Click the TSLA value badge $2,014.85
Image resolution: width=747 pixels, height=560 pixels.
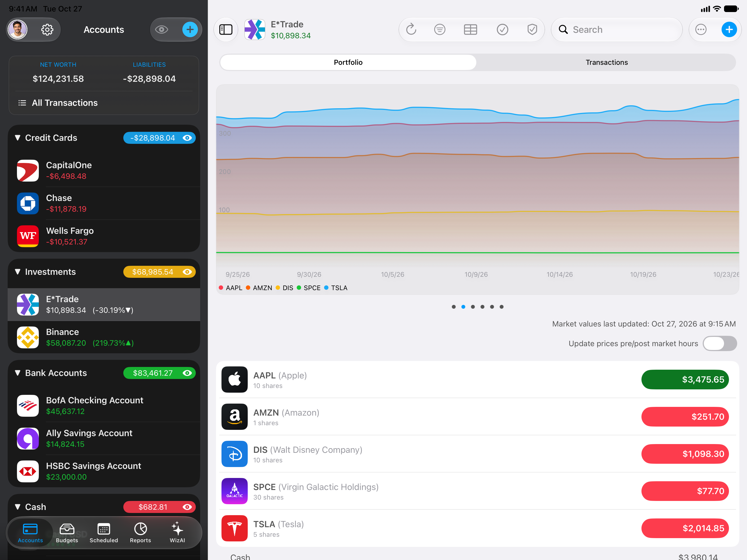point(685,528)
